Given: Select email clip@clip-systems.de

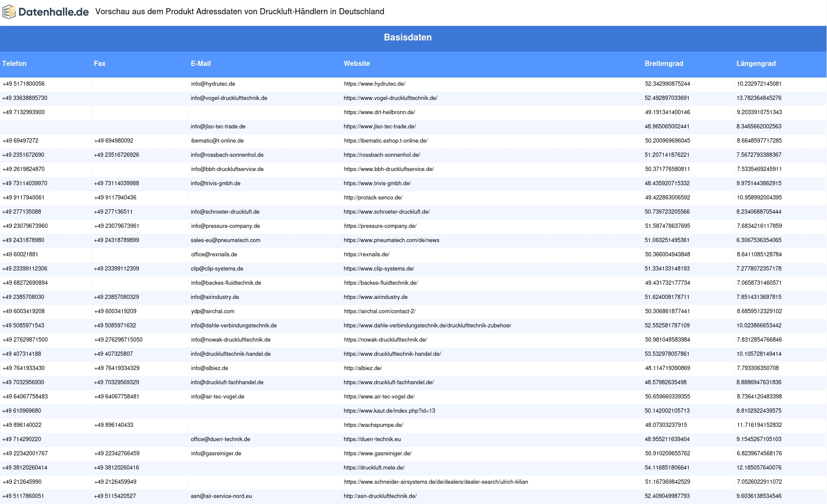Looking at the screenshot, I should [x=217, y=269].
